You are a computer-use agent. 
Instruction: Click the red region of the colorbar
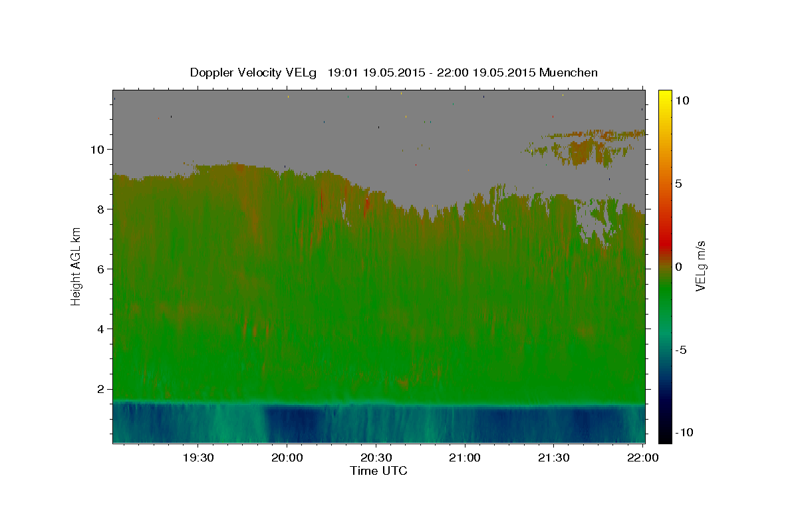(665, 243)
